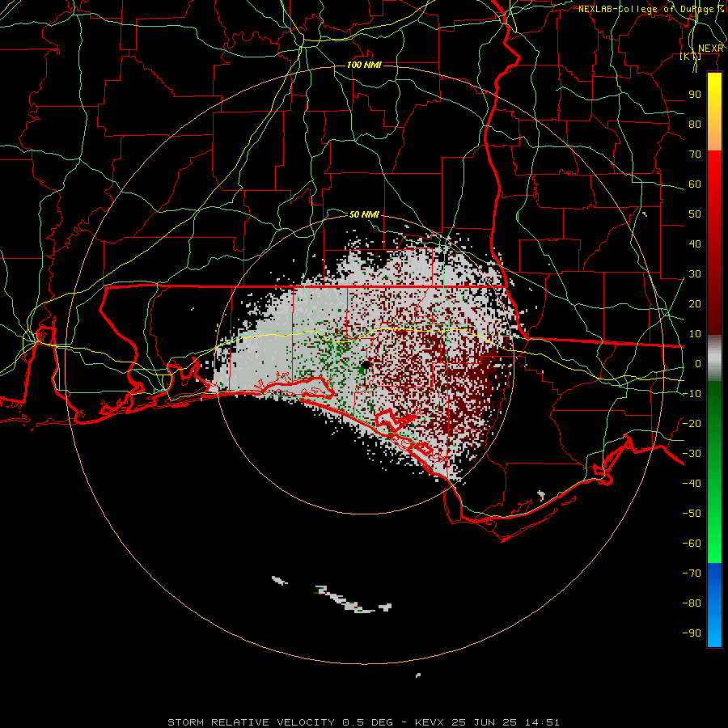This screenshot has width=728, height=728.
Task: Click the 14:51 timestamp in the caption
Action: (x=541, y=722)
